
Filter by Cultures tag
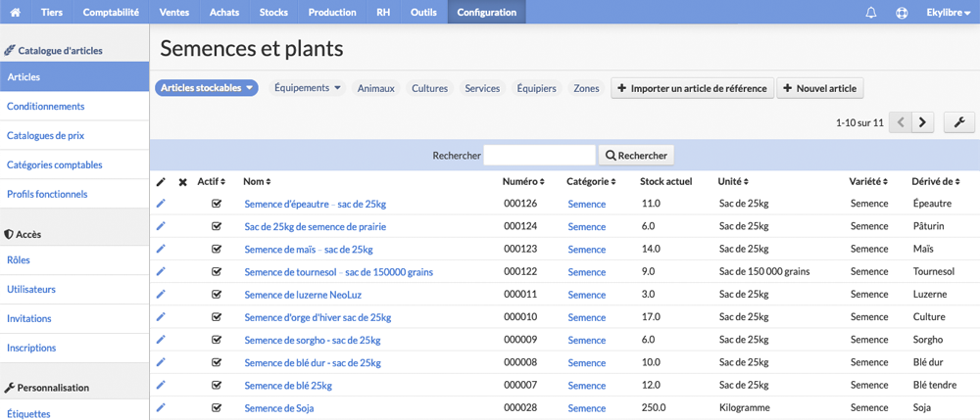coord(429,89)
